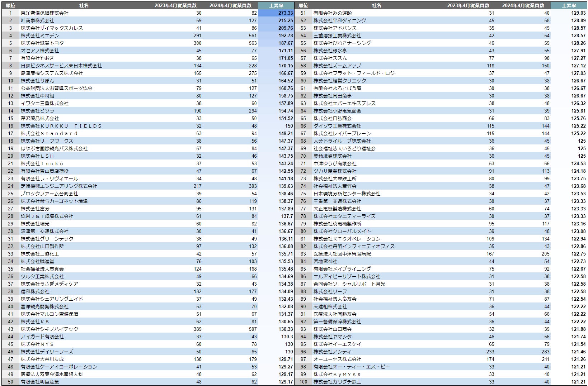Click 株式会社エバーエキスプレス
588x386 pixels.
pyautogui.click(x=344, y=103)
